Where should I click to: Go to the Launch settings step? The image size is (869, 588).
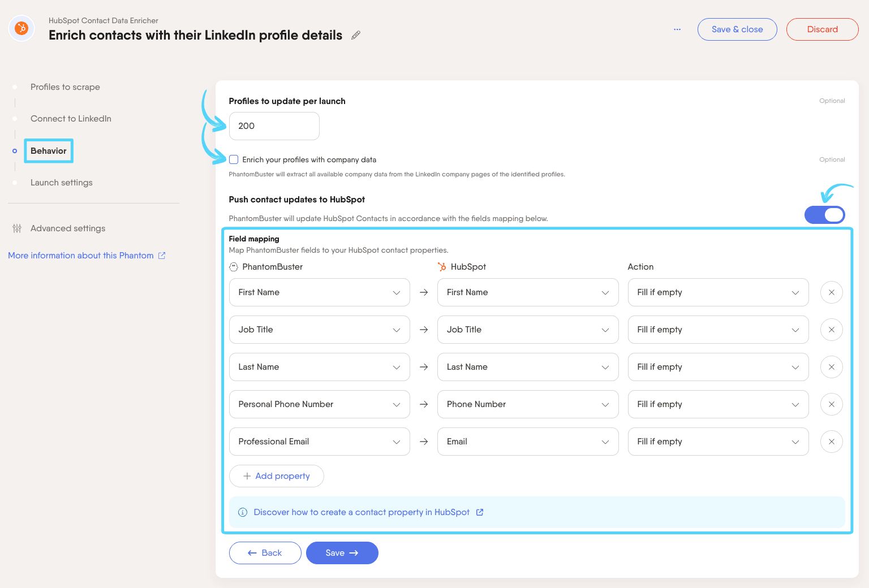click(x=62, y=183)
